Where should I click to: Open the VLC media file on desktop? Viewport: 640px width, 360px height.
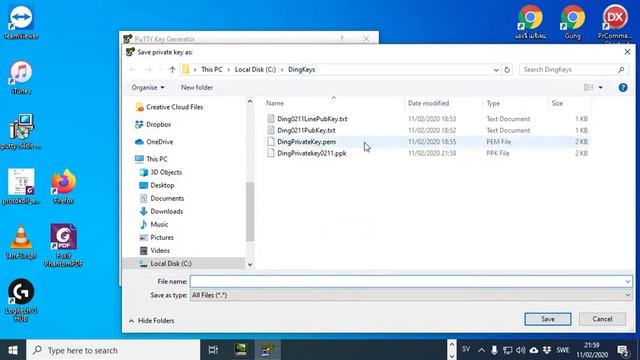pyautogui.click(x=21, y=242)
